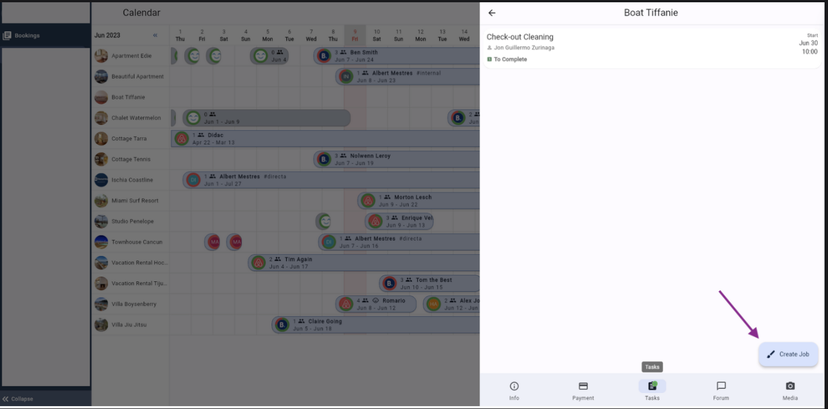Open Morton Lesch booking

[x=418, y=201]
